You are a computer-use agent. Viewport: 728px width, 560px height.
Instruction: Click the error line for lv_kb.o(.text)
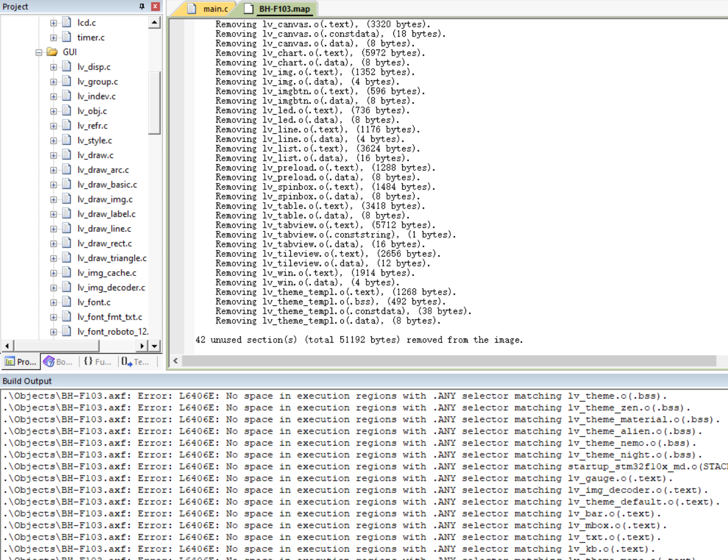point(329,549)
